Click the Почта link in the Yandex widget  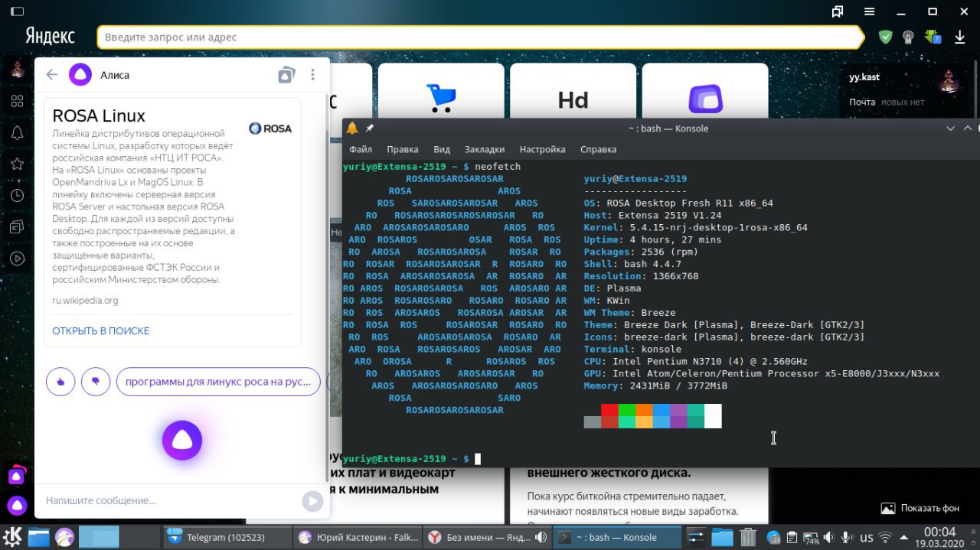pyautogui.click(x=862, y=102)
